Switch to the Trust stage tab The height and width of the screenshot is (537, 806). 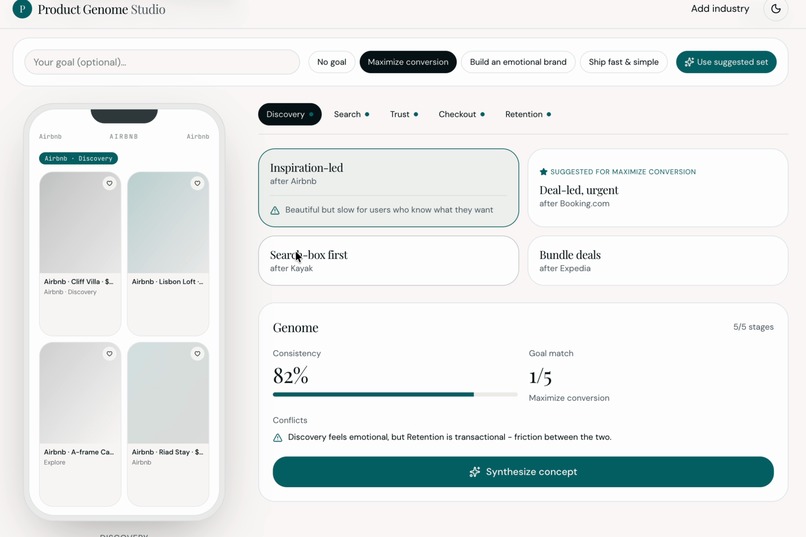[x=404, y=114]
